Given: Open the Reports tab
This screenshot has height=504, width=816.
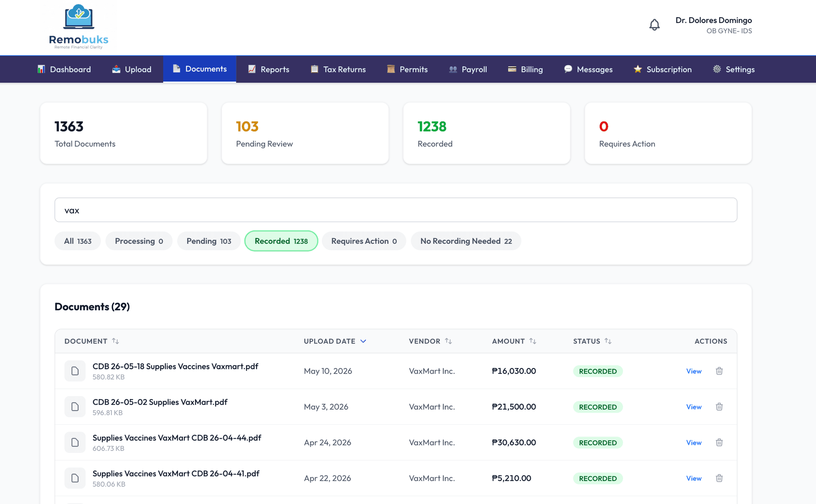Looking at the screenshot, I should pyautogui.click(x=269, y=69).
